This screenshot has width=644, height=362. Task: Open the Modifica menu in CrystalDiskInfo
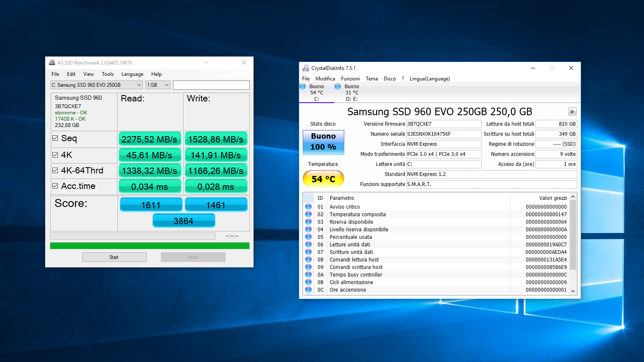click(325, 79)
